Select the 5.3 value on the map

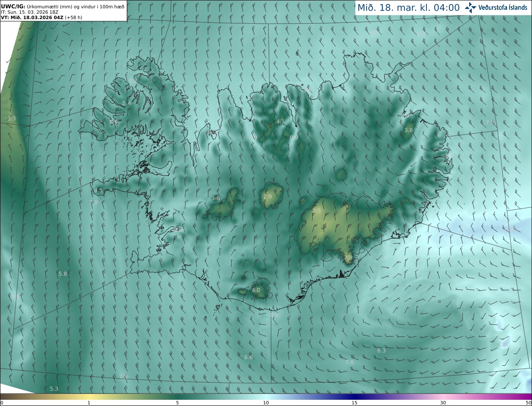[54, 389]
